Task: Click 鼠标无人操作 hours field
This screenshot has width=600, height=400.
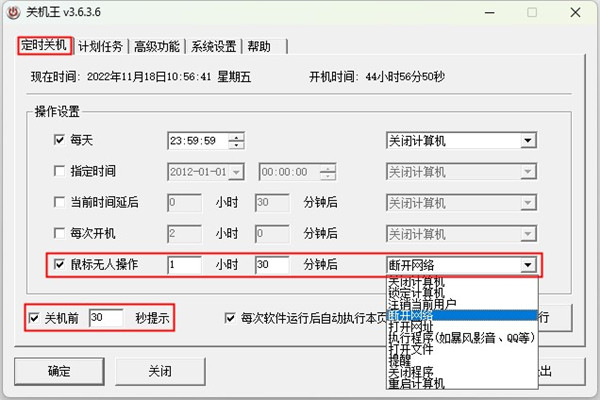Action: pyautogui.click(x=184, y=264)
